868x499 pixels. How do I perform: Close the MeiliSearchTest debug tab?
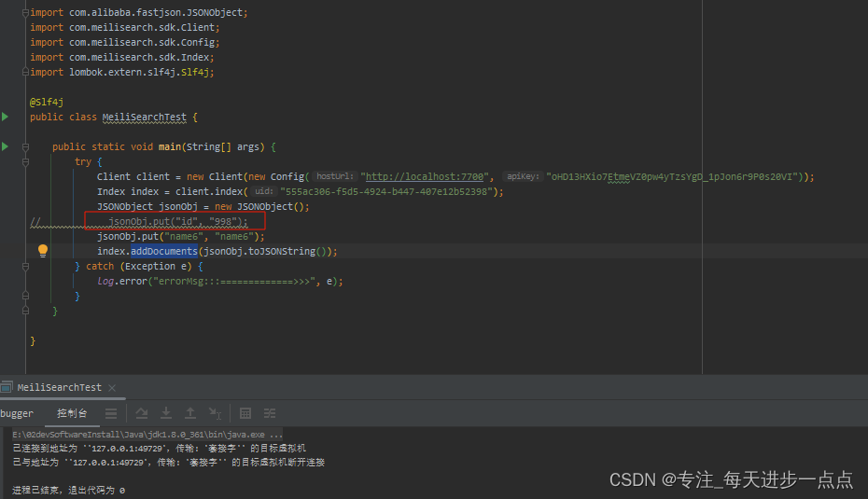(112, 388)
